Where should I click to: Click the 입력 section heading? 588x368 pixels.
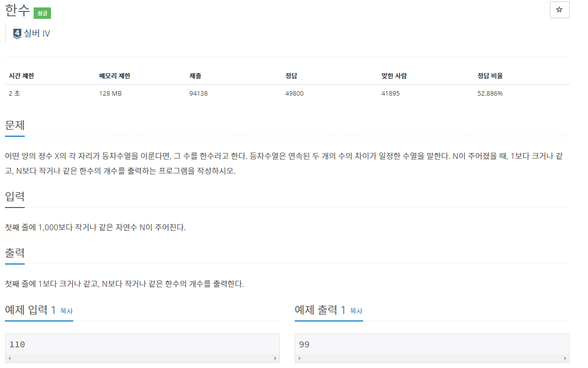(x=15, y=196)
